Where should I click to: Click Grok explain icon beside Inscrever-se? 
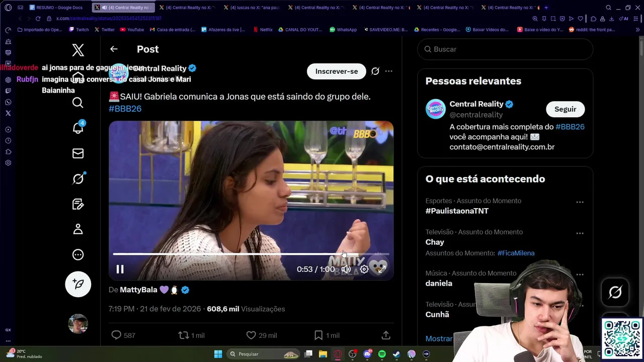coord(375,71)
